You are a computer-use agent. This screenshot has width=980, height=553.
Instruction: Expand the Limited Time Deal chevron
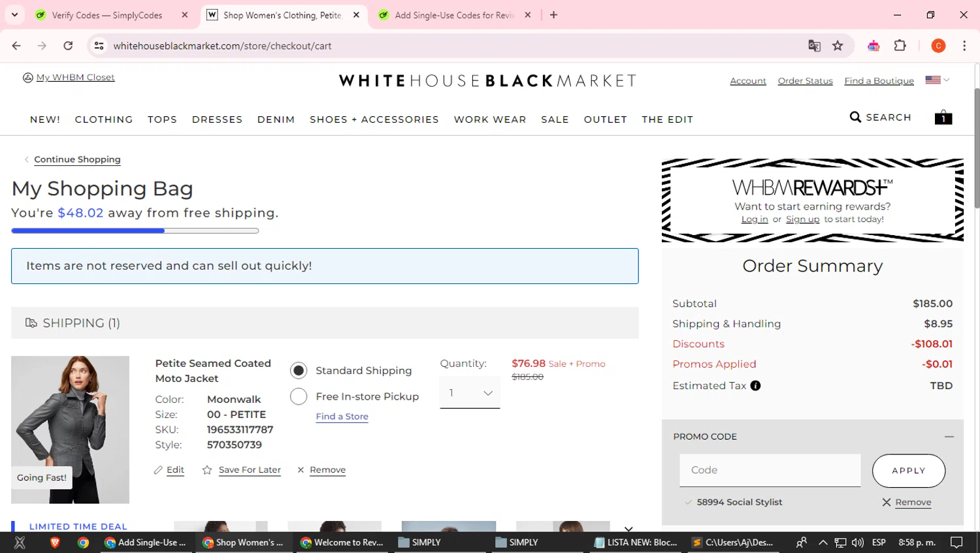[629, 528]
